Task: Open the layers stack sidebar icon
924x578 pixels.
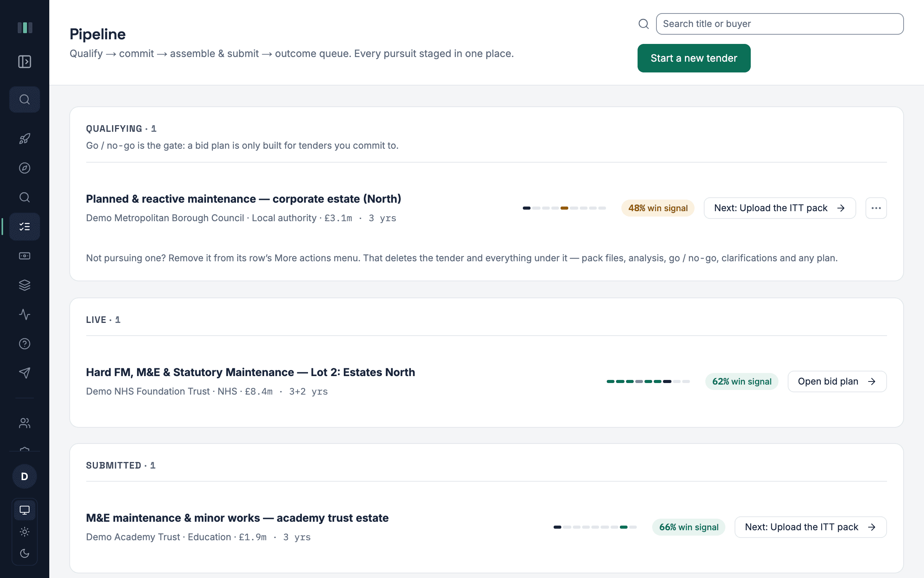Action: 25,285
